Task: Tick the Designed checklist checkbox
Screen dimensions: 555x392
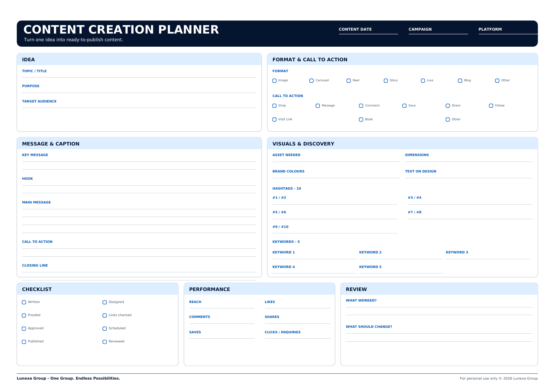Action: tap(105, 302)
